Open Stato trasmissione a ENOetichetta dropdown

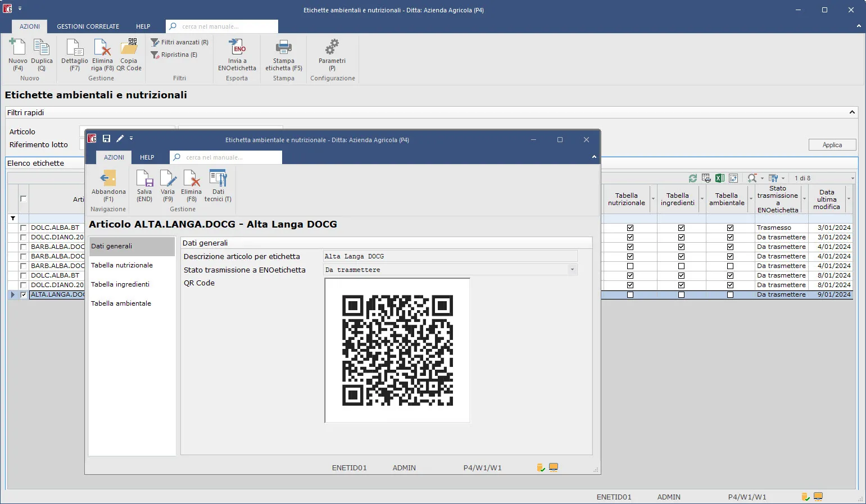coord(572,270)
